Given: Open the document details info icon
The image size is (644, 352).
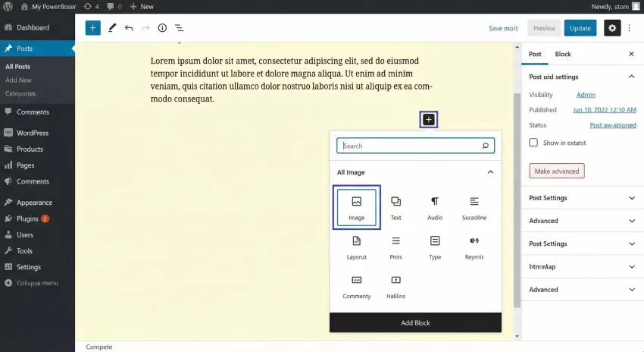Looking at the screenshot, I should [162, 28].
